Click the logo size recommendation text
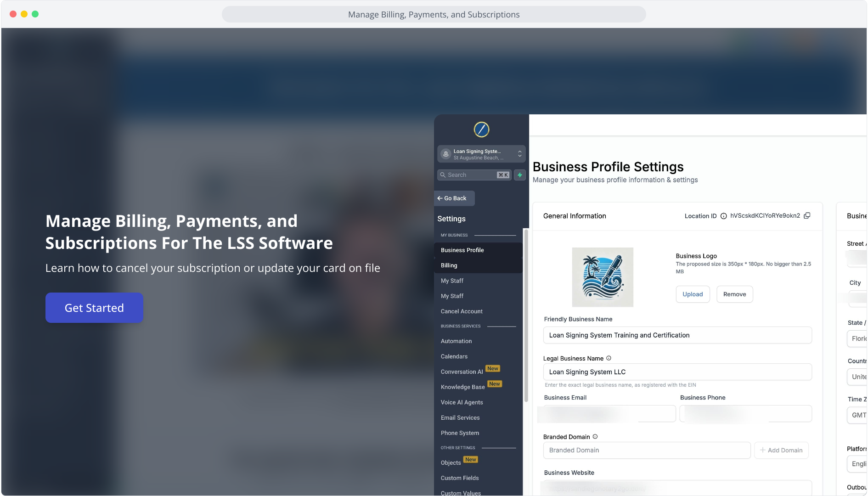The image size is (868, 496). [744, 268]
